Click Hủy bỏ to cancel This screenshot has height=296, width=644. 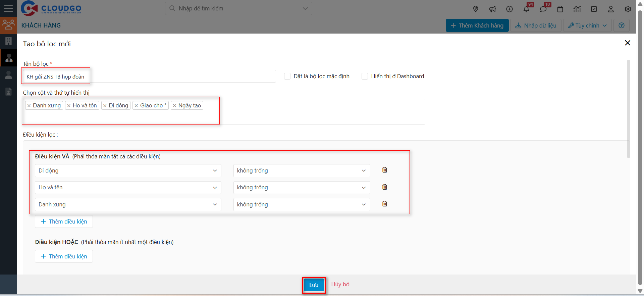(x=340, y=284)
